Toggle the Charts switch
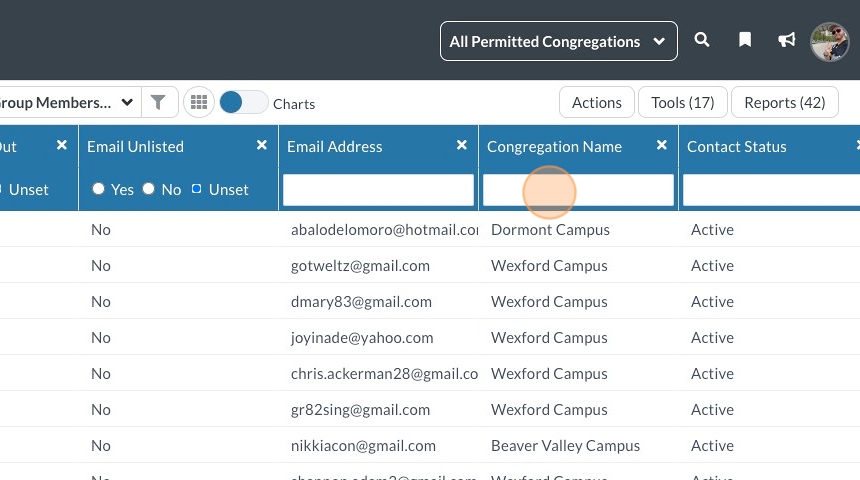The width and height of the screenshot is (860, 480). [244, 102]
